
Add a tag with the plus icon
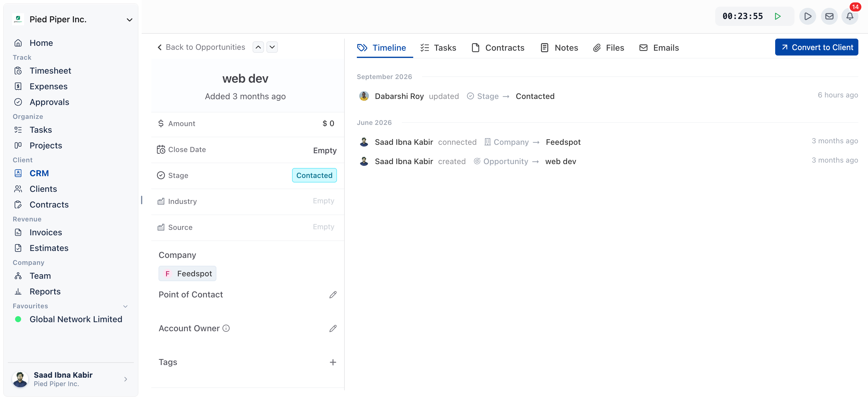pyautogui.click(x=332, y=362)
